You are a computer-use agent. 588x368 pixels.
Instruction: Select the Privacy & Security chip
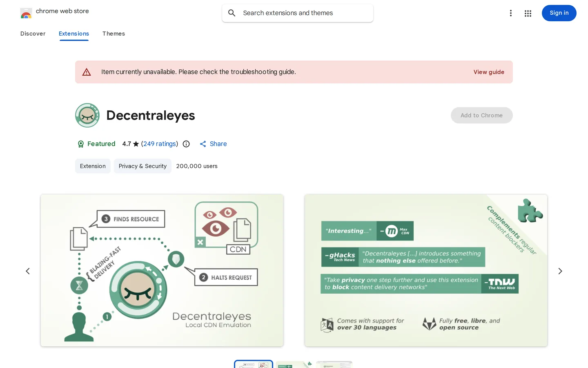(143, 166)
